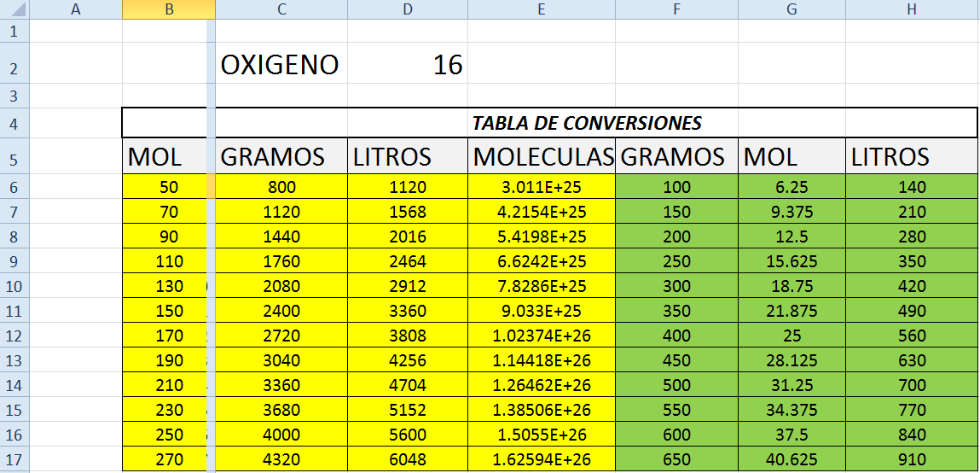Select column A header
Viewport: 980px width, 473px height.
tap(76, 9)
